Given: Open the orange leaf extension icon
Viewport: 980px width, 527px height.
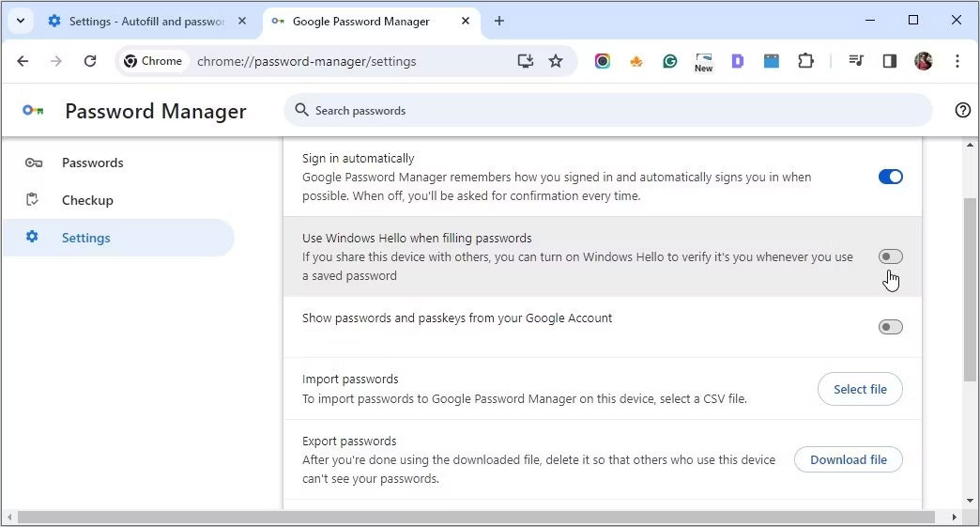Looking at the screenshot, I should point(636,61).
